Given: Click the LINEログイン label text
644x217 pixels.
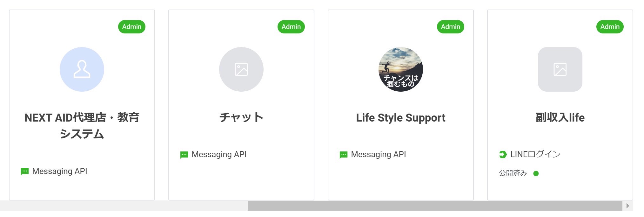Looking at the screenshot, I should [x=535, y=154].
